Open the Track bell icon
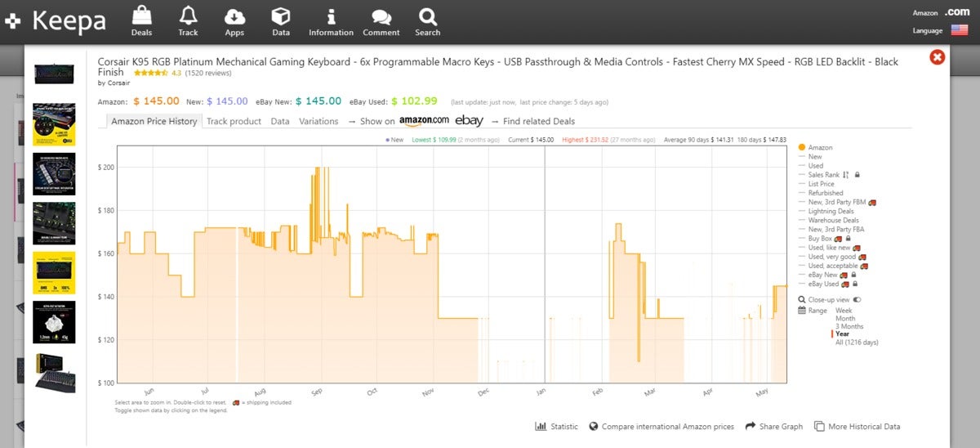The height and width of the screenshot is (448, 980). pyautogui.click(x=188, y=16)
